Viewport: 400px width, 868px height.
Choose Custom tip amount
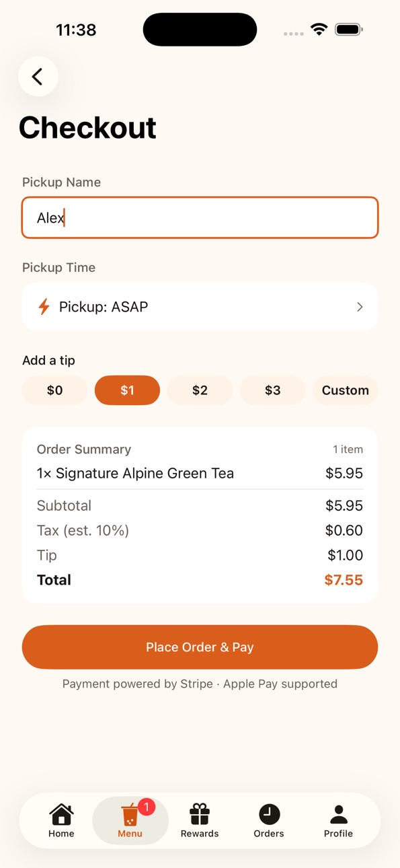point(345,390)
